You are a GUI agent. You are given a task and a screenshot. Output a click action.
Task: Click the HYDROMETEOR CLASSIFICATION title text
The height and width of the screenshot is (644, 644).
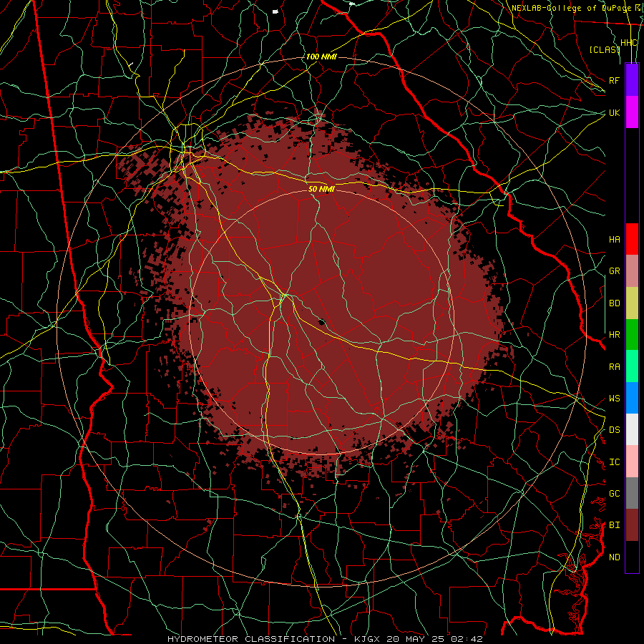click(251, 639)
